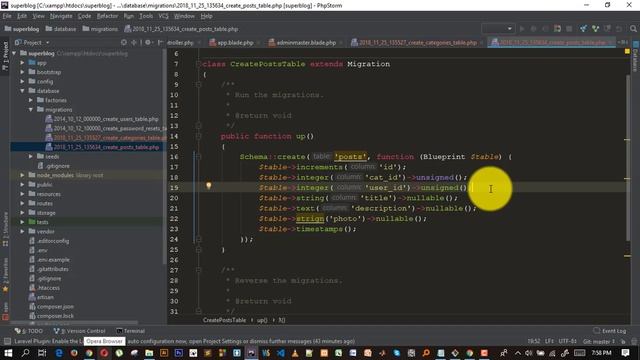Open the Version Control tool window

80,331
